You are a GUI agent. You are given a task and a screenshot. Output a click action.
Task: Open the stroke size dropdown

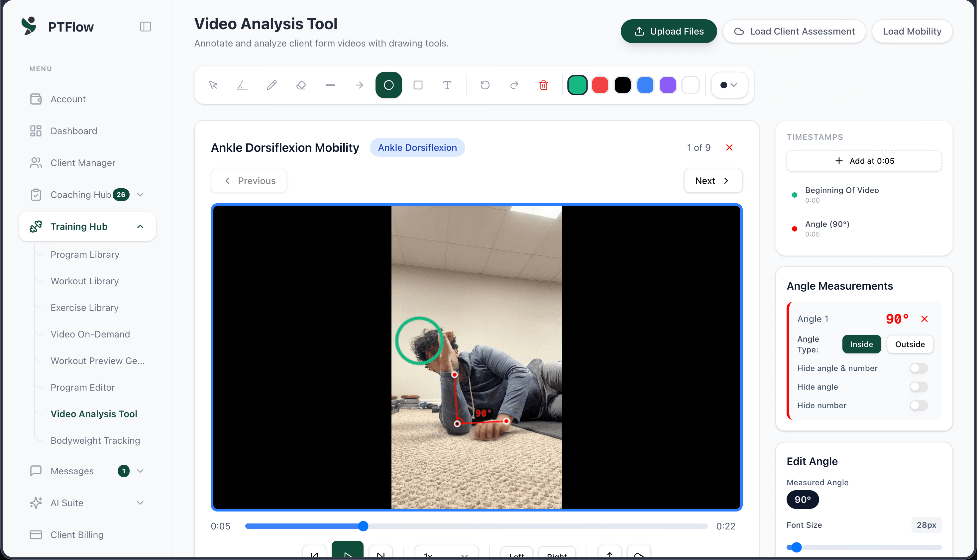coord(729,85)
